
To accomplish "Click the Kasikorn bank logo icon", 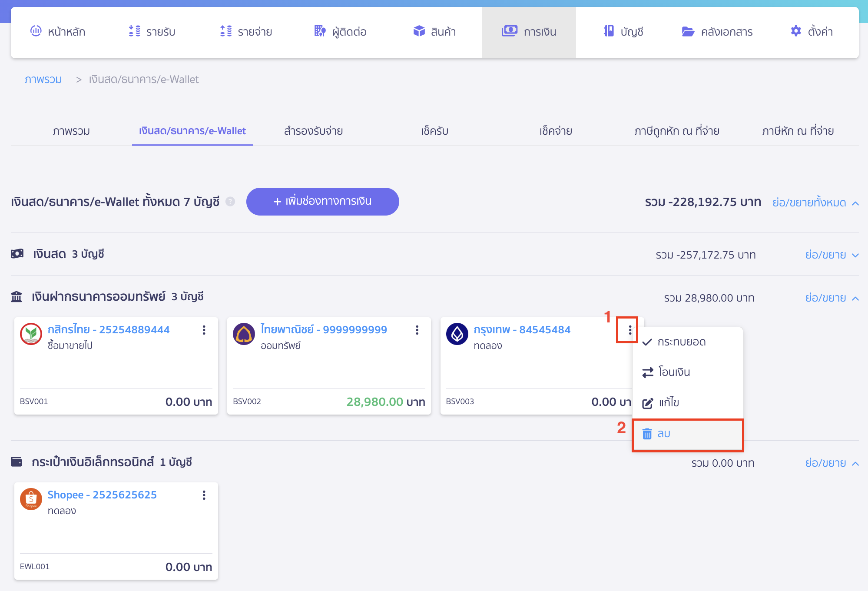I will [31, 334].
